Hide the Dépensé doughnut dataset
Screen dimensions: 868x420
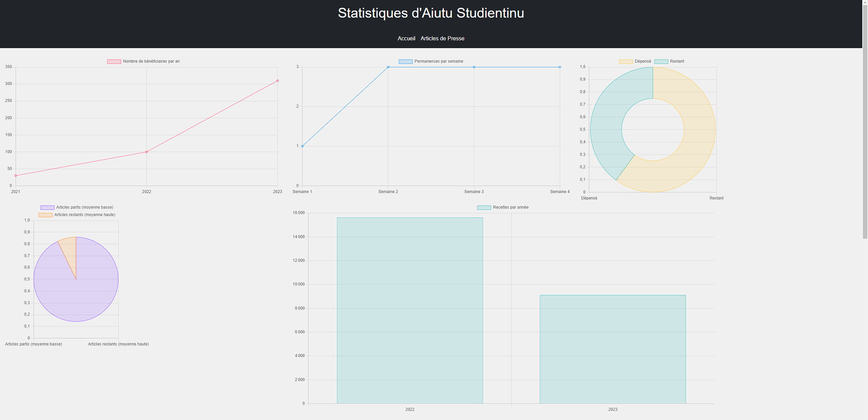(635, 61)
